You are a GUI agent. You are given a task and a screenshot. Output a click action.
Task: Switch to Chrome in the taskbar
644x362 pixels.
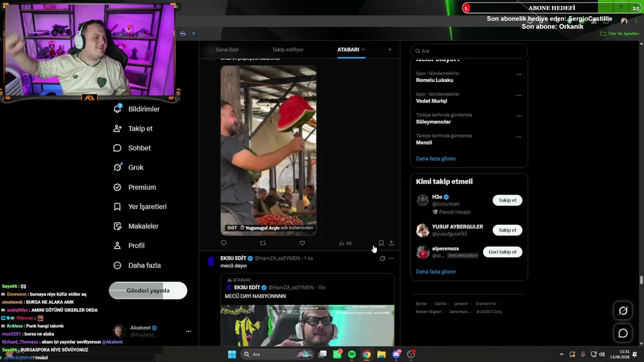click(367, 354)
